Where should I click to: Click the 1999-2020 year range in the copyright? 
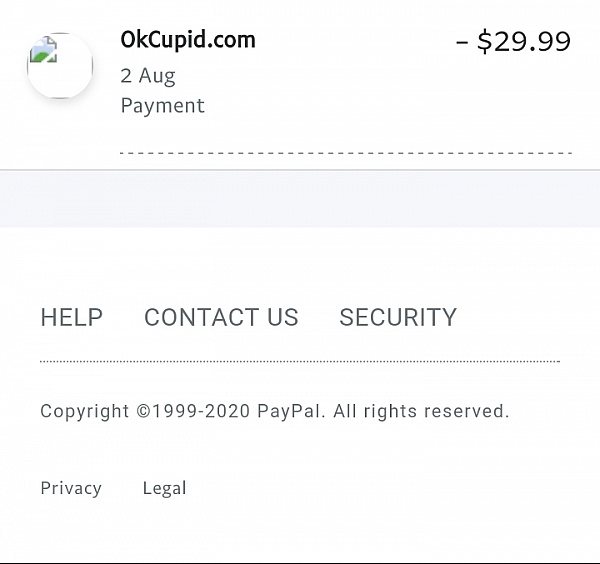click(201, 411)
